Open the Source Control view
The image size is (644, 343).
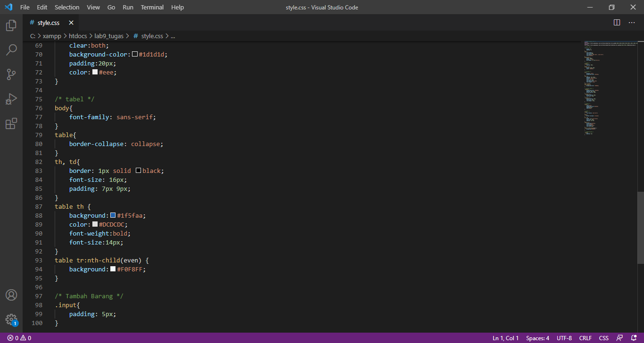coord(11,74)
